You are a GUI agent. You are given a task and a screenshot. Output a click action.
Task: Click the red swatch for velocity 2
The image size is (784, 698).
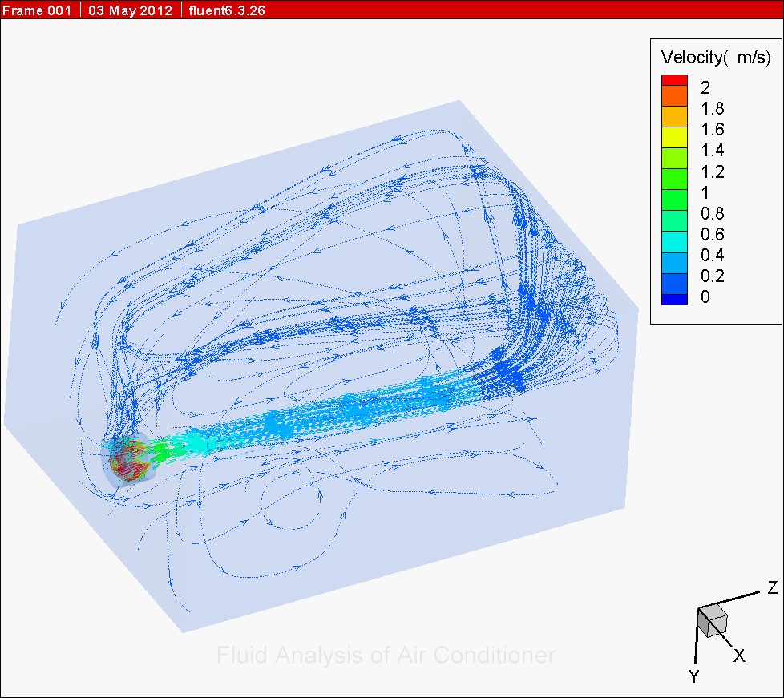coord(674,80)
